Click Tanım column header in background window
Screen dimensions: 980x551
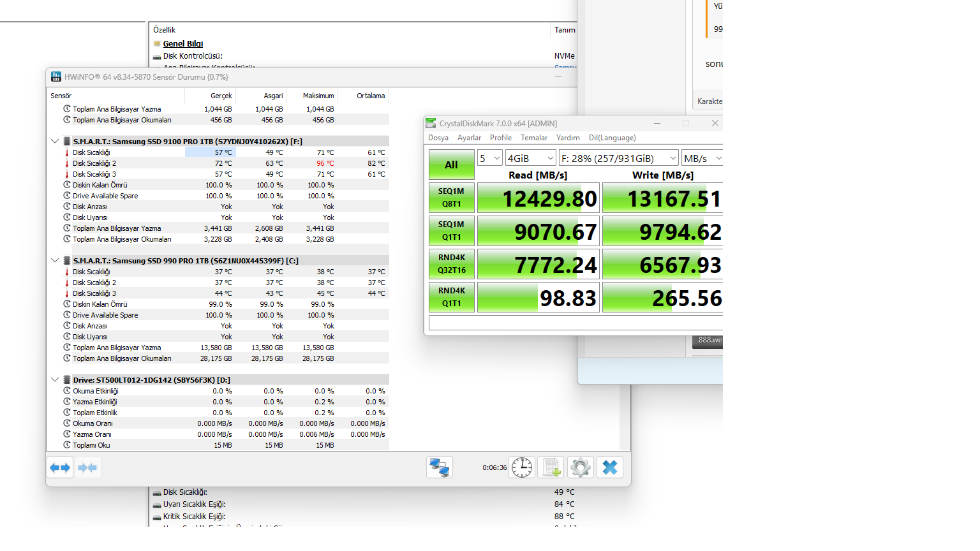[x=565, y=30]
